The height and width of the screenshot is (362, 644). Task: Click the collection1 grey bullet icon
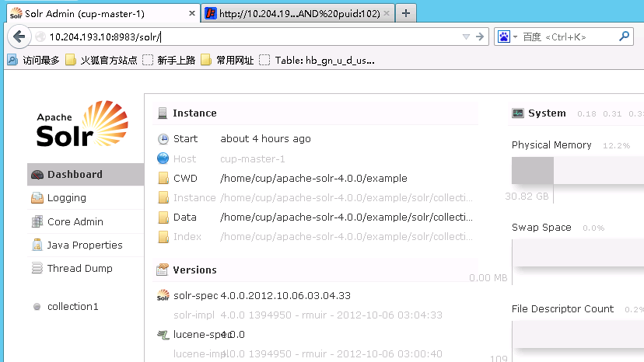(x=37, y=307)
